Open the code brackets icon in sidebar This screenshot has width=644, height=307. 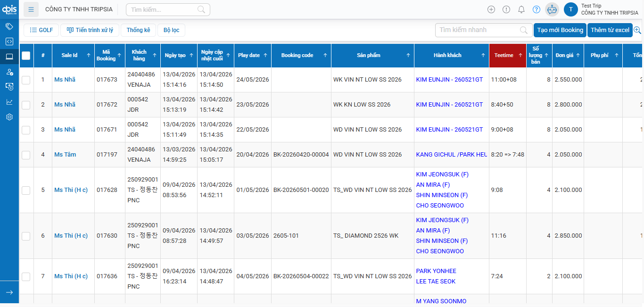point(9,41)
